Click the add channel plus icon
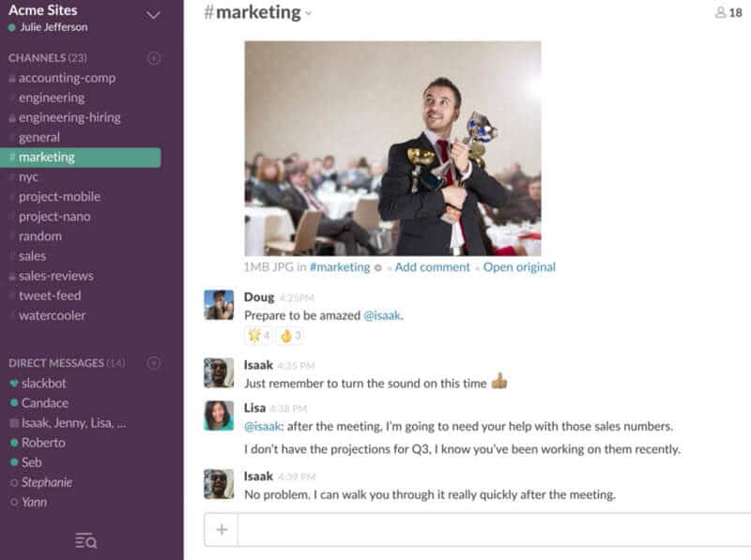This screenshot has width=751, height=560. click(154, 58)
